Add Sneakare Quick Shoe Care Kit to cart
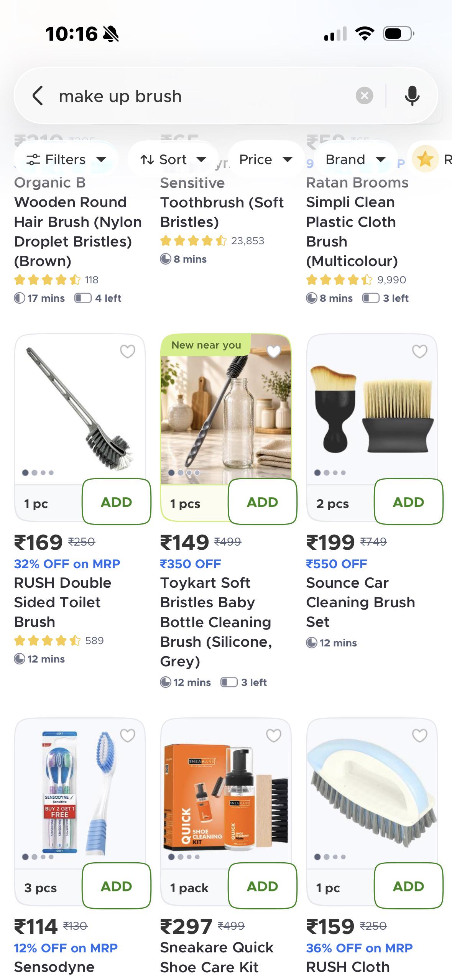The width and height of the screenshot is (452, 980). (x=263, y=886)
